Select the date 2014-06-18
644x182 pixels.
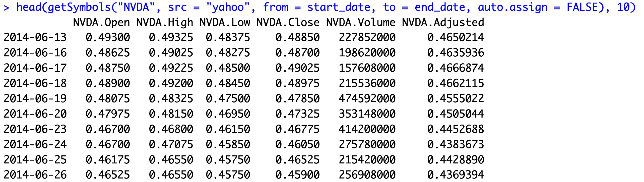pos(35,83)
